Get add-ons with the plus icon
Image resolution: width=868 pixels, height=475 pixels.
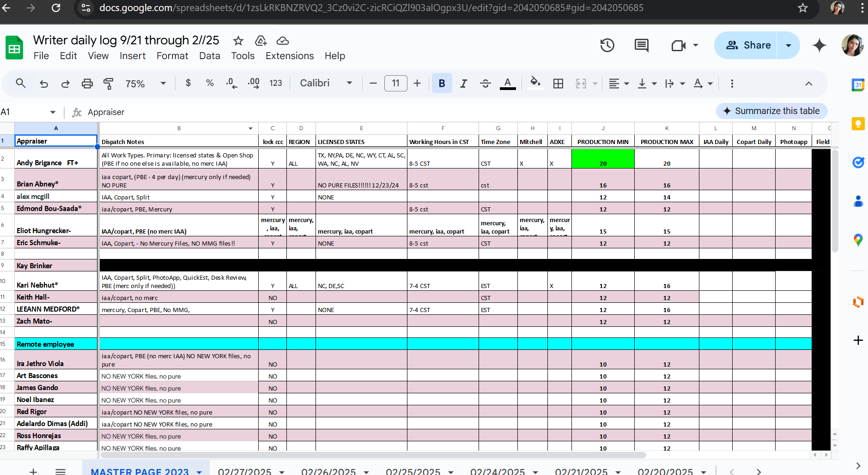click(x=858, y=340)
